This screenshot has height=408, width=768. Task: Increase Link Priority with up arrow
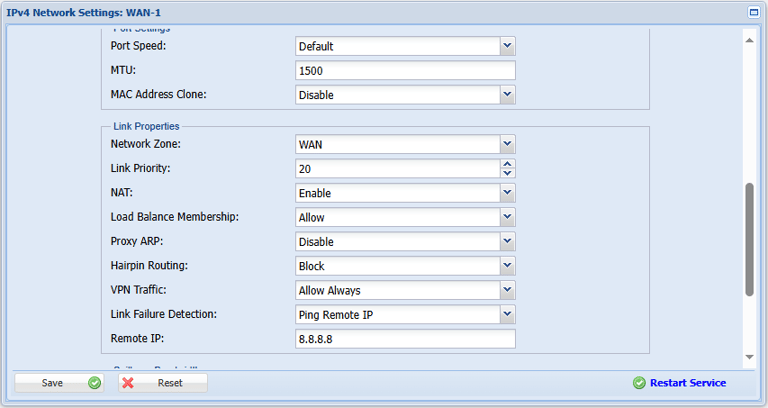coord(508,164)
